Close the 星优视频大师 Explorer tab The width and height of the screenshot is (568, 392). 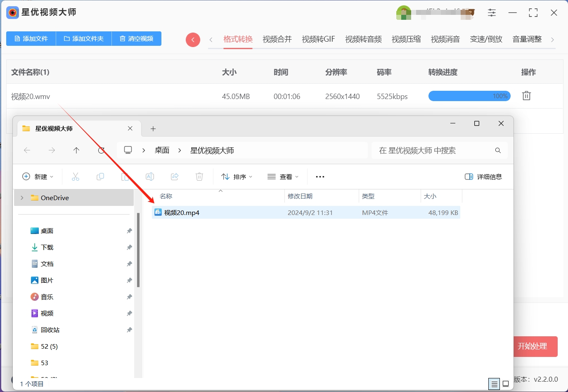(x=130, y=128)
